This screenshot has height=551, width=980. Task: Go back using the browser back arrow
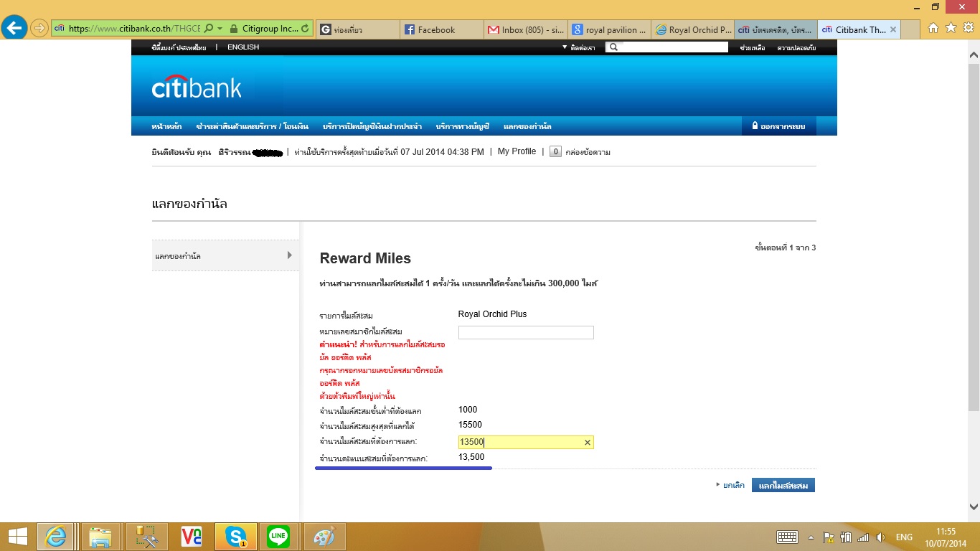[14, 29]
